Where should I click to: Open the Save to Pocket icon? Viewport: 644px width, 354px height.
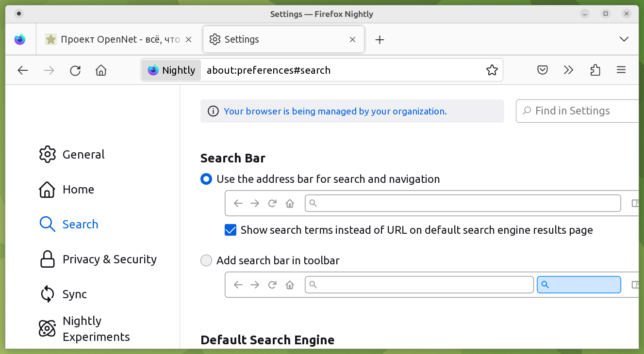click(543, 70)
